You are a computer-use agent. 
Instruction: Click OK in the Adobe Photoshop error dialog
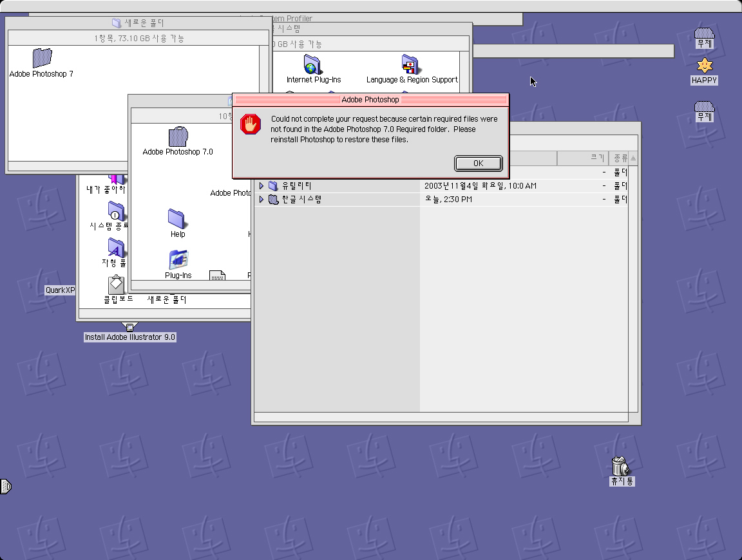[x=478, y=163]
